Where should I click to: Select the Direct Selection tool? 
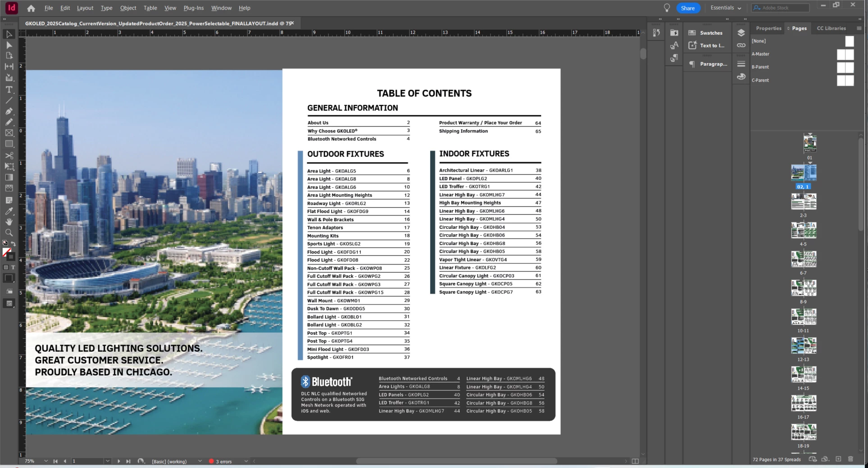click(9, 45)
